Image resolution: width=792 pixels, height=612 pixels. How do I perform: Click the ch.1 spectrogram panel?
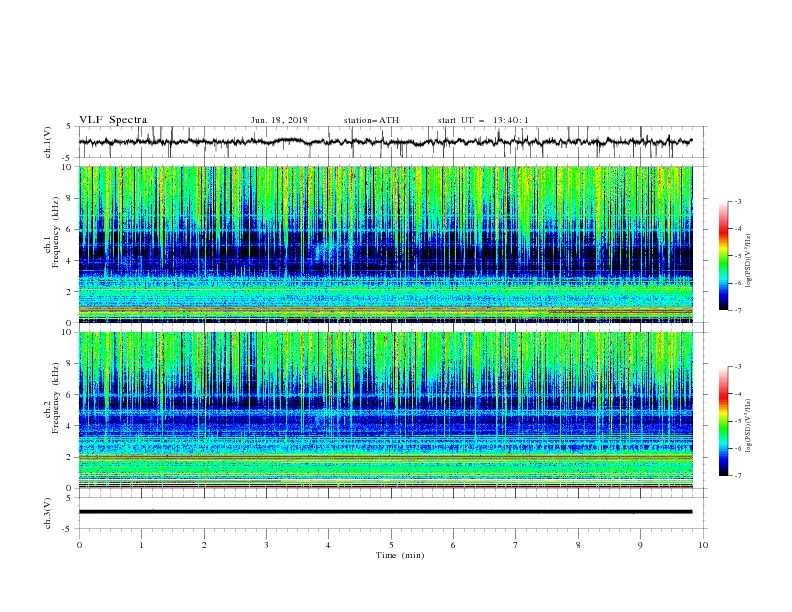point(386,244)
